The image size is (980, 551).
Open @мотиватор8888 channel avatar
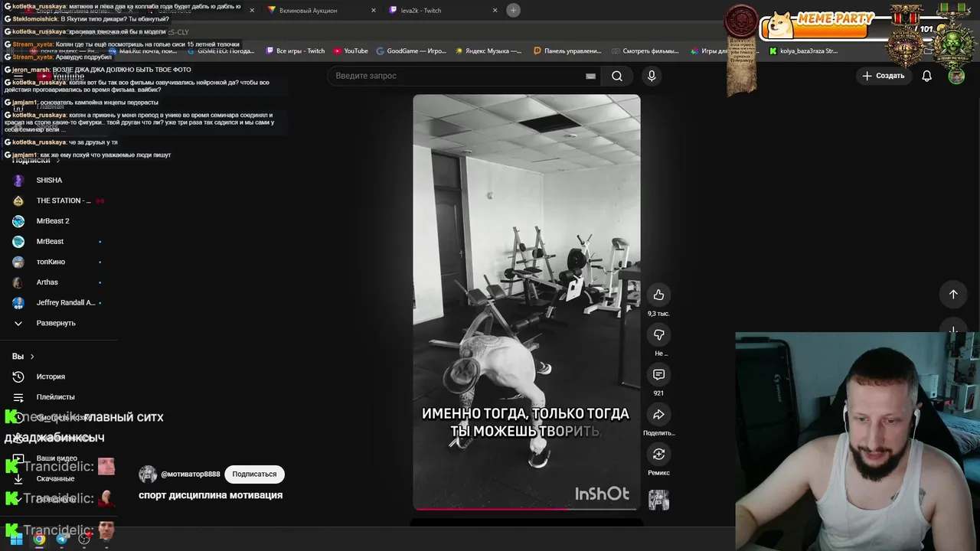148,474
